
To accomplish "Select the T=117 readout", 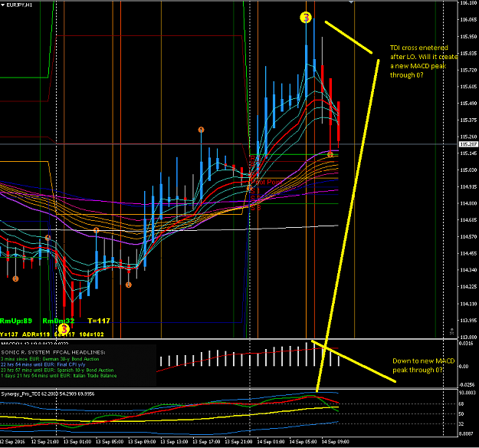I will (x=99, y=321).
